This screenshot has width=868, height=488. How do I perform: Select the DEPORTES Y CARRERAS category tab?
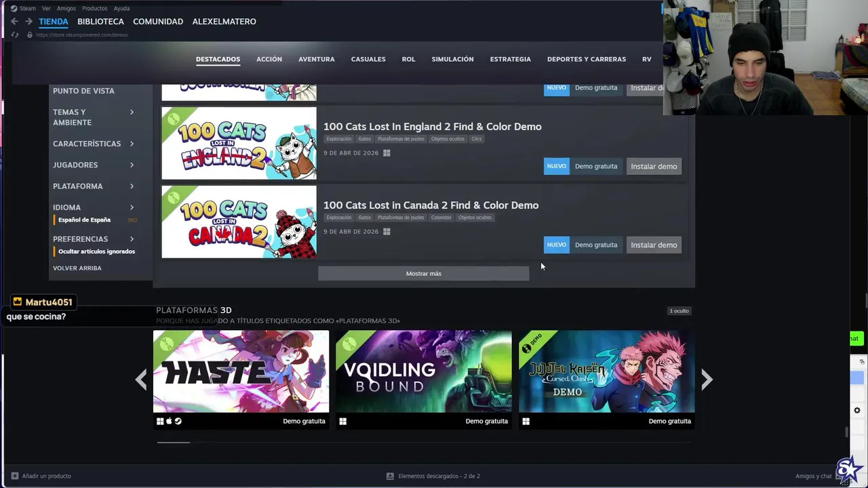click(x=587, y=59)
